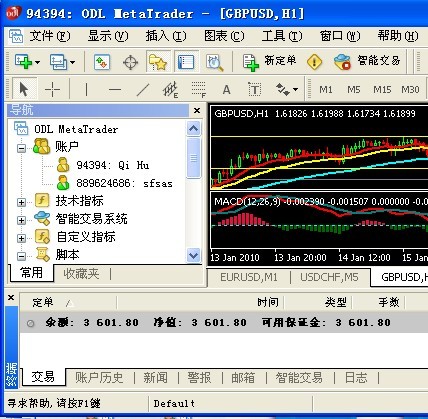Expand the 自定义指标 node
Screen dimensions: 428x419
21,238
